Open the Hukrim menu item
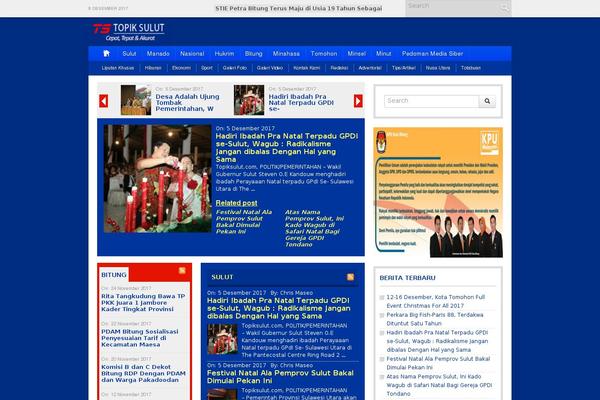This screenshot has width=600, height=400. (x=224, y=54)
